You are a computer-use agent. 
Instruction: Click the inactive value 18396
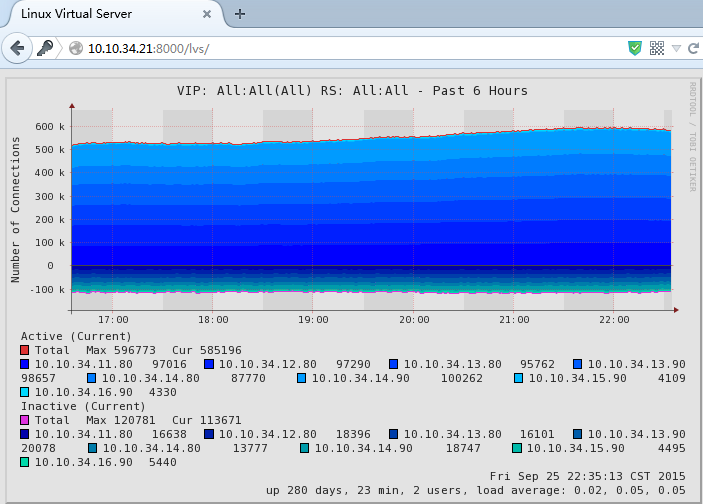point(353,434)
